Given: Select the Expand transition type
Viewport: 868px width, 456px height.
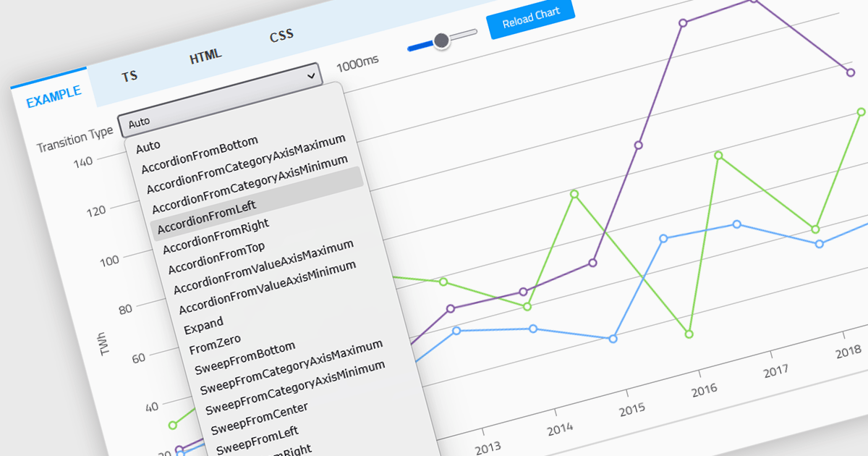Looking at the screenshot, I should pos(203,325).
